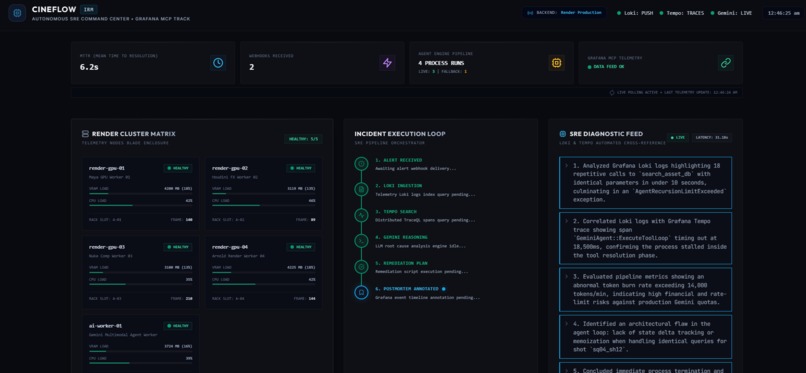Select the render-gpu-03 node title
The height and width of the screenshot is (373, 806).
(106, 247)
